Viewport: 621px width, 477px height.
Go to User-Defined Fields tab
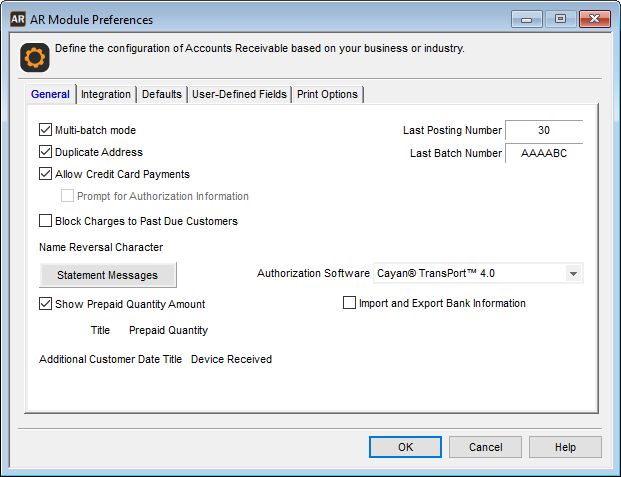click(239, 94)
